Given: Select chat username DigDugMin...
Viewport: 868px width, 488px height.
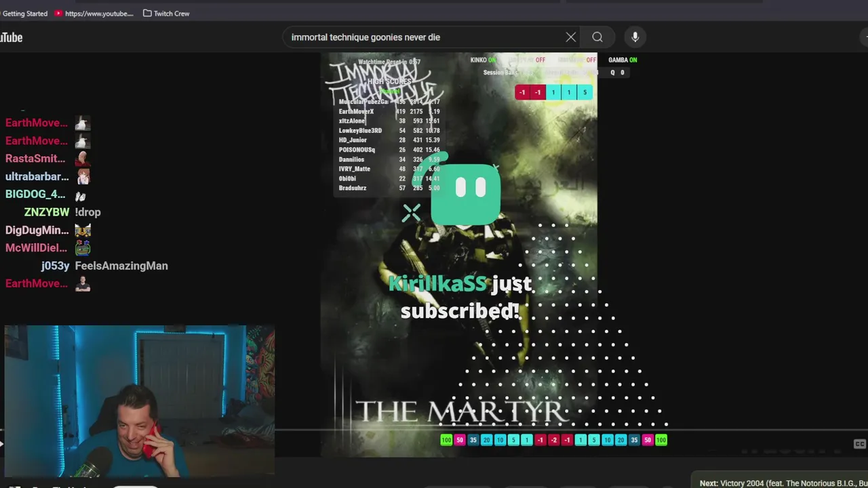Looking at the screenshot, I should 37,230.
